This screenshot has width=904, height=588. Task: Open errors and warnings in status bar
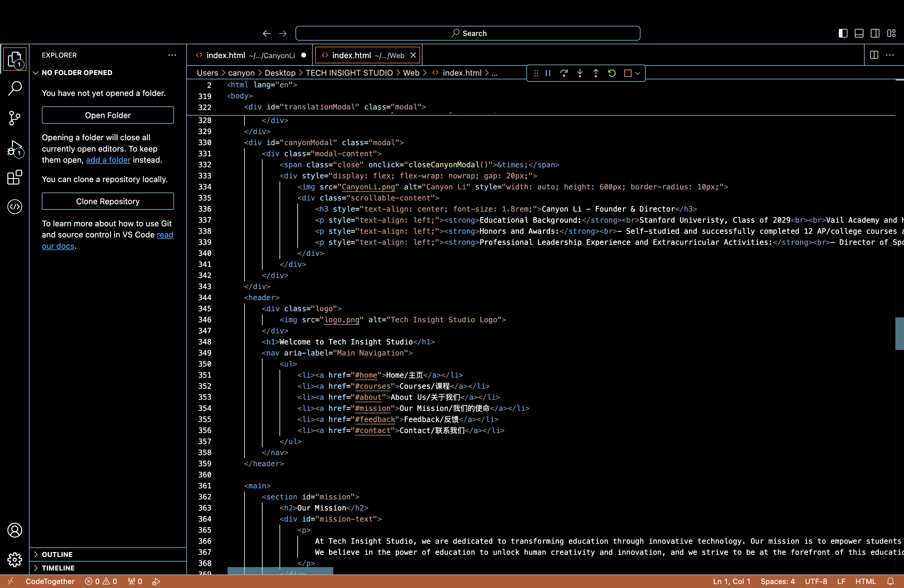tap(101, 581)
